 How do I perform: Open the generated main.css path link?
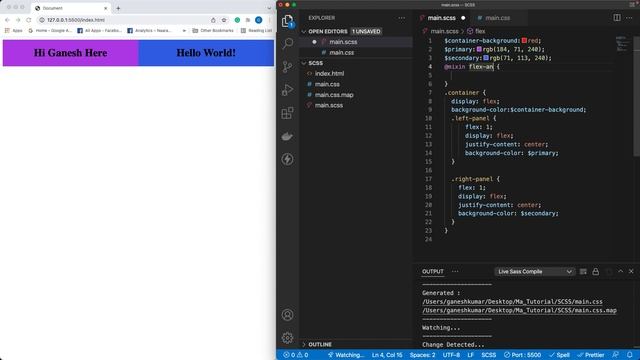click(512, 302)
